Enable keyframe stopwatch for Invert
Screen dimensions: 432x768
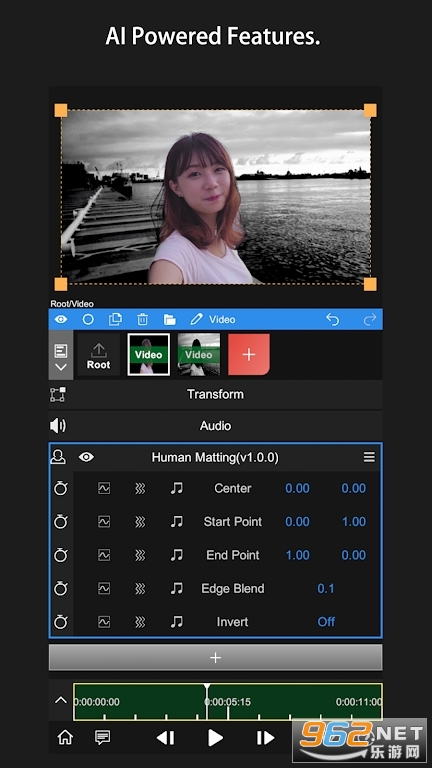pos(61,622)
